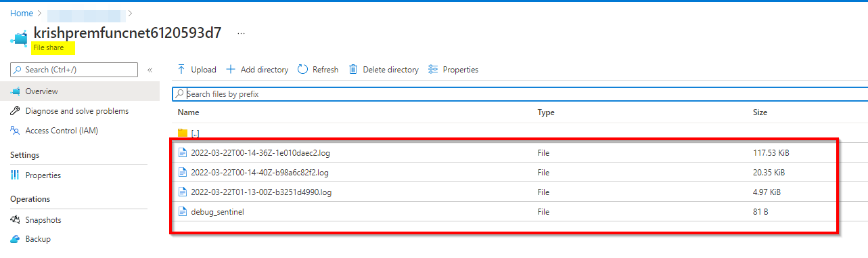Open the parent folder [..] entry
Viewport: 868px width, 258px height.
point(195,133)
